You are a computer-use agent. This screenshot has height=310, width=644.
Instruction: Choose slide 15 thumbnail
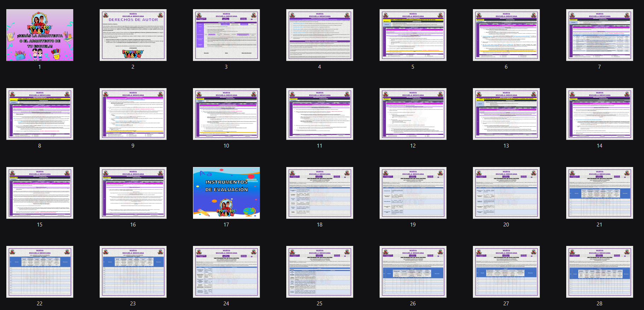[x=40, y=193]
